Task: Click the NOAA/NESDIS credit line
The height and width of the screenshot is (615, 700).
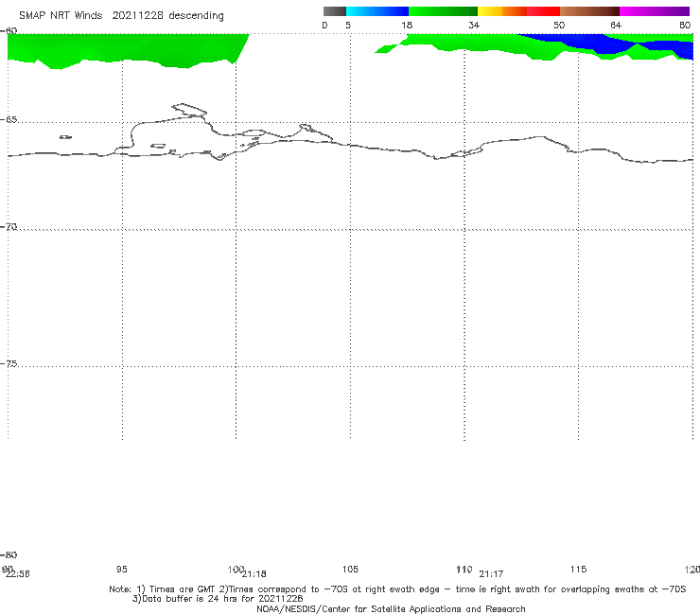Action: [x=391, y=609]
